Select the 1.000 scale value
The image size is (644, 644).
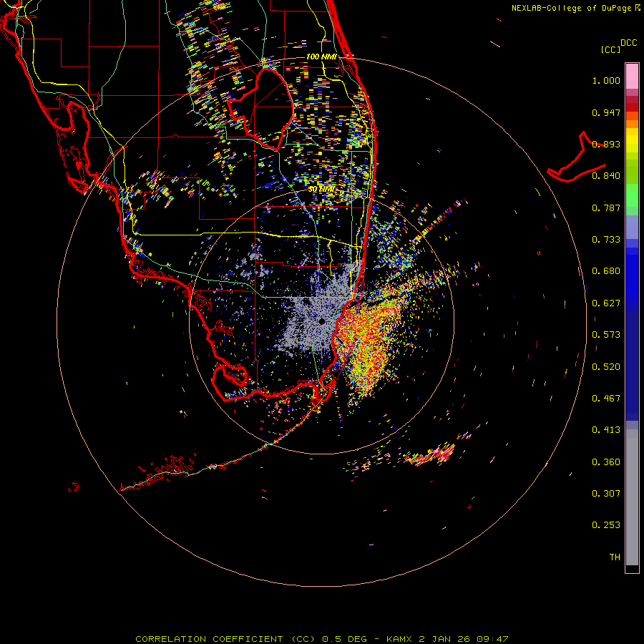(606, 80)
